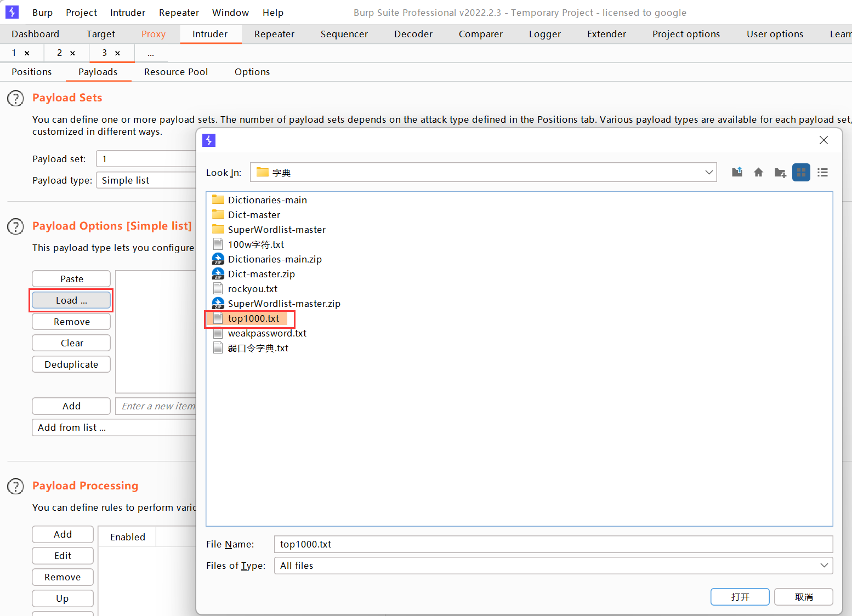Click the Payload Processing help question icon

(x=15, y=486)
